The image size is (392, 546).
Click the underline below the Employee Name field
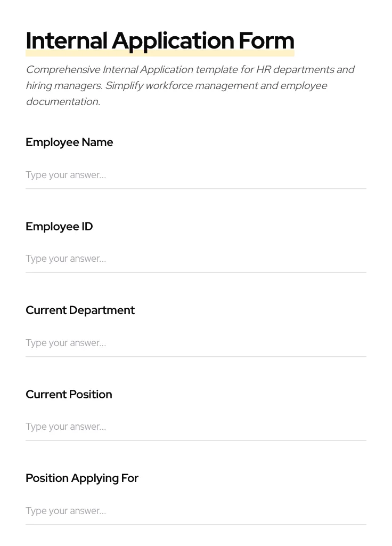(196, 188)
